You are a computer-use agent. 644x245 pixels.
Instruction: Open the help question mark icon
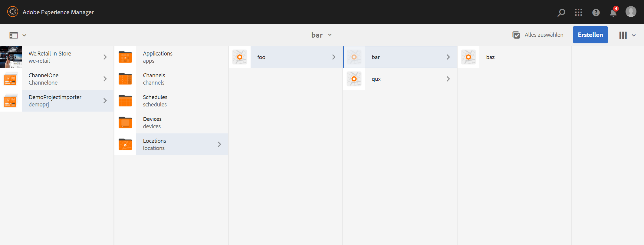(x=596, y=12)
